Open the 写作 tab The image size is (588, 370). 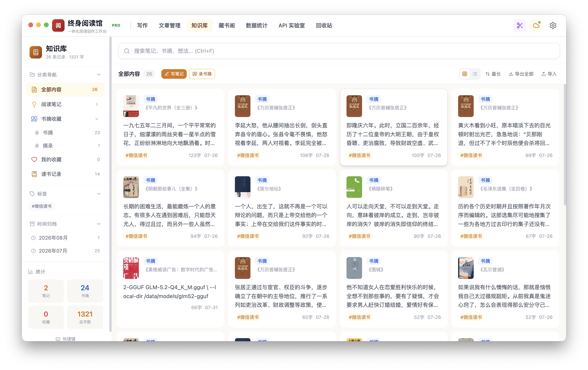pyautogui.click(x=142, y=25)
